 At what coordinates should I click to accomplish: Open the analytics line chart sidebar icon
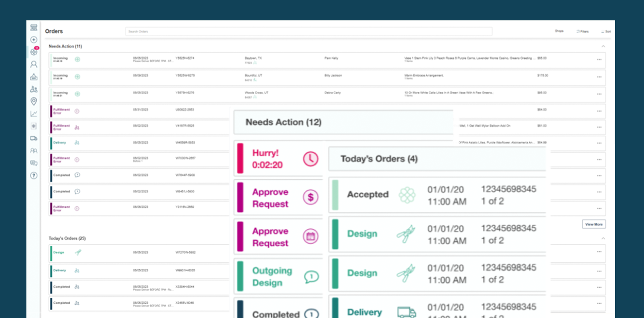pos(34,114)
